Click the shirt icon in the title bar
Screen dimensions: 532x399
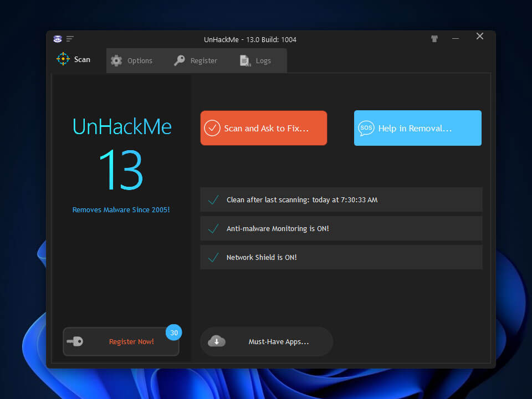coord(434,39)
